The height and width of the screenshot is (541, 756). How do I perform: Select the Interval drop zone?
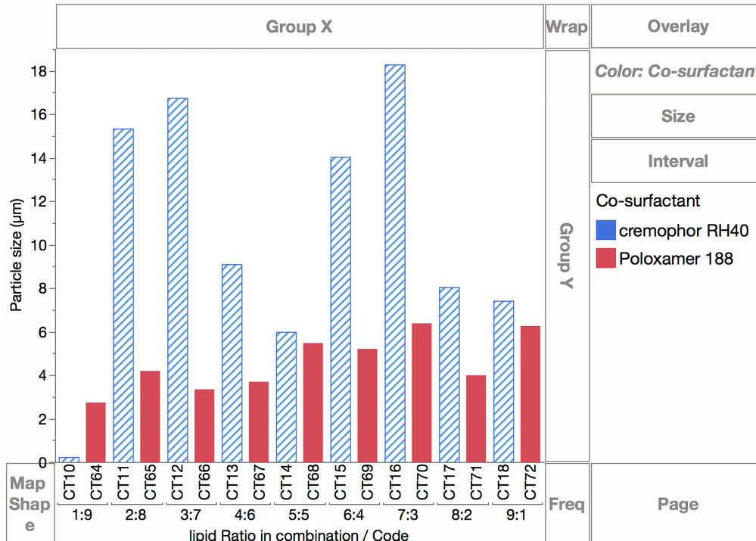click(x=674, y=161)
